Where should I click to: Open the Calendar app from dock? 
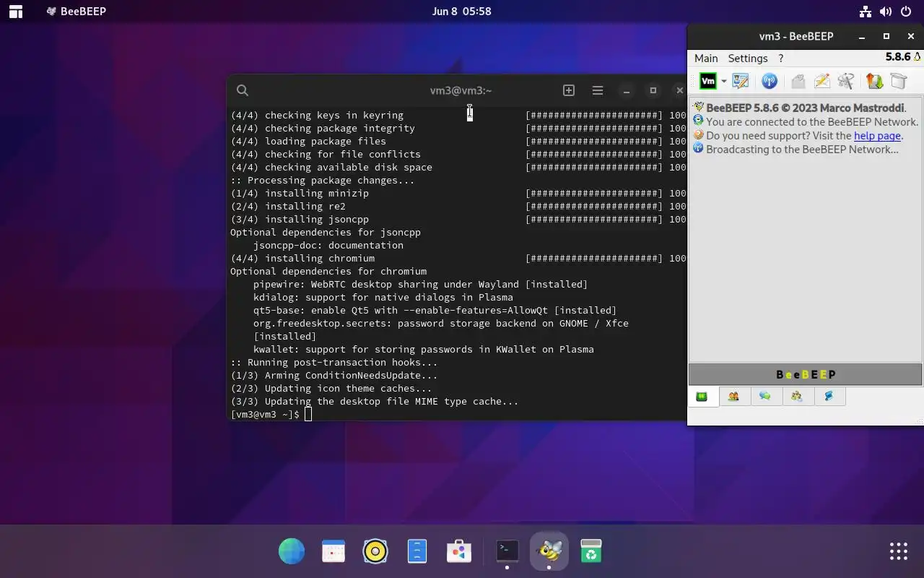pyautogui.click(x=334, y=551)
